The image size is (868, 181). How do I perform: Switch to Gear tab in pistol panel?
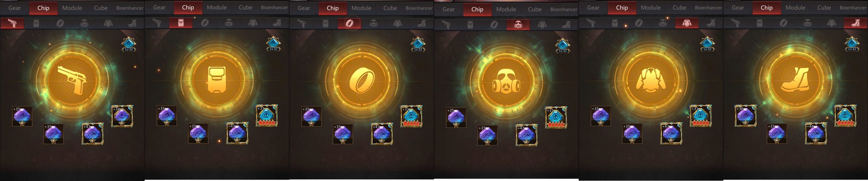15,8
